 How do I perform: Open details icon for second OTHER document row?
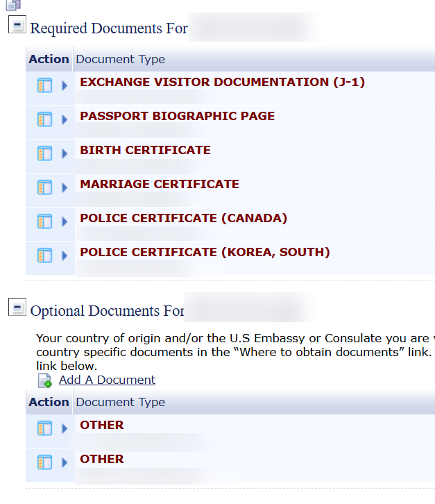tap(44, 462)
